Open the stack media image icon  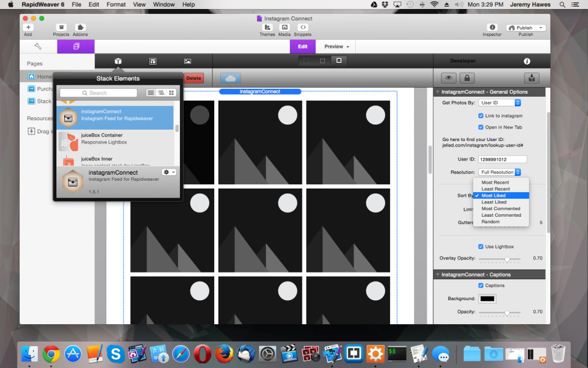tap(187, 61)
